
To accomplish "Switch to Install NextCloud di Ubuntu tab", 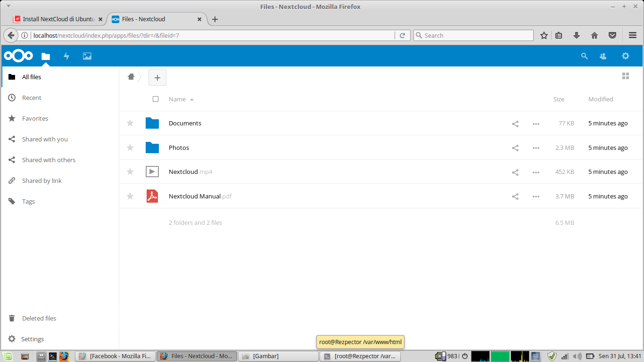I will coord(58,19).
